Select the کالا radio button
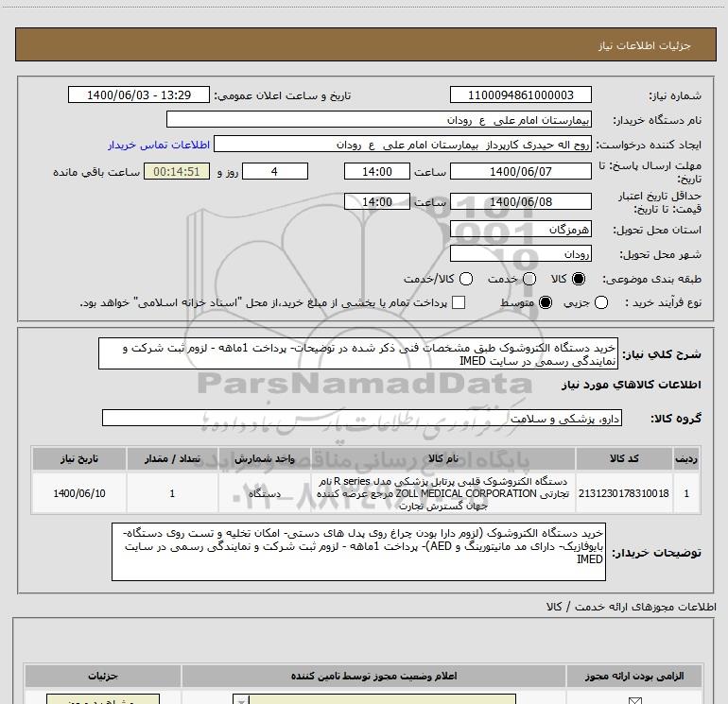 point(579,279)
